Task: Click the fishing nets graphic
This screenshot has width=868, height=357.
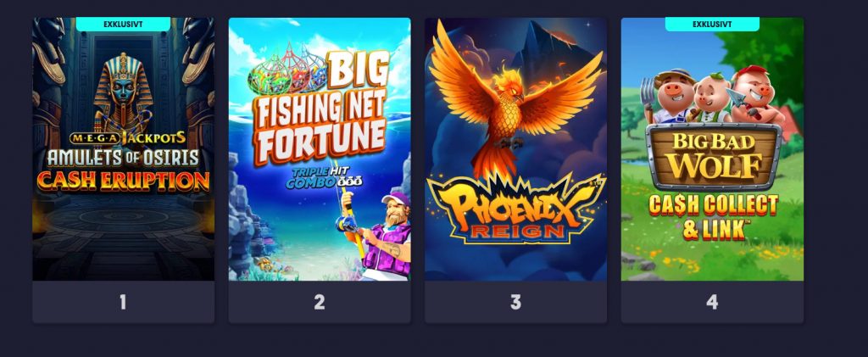Action: (x=287, y=72)
